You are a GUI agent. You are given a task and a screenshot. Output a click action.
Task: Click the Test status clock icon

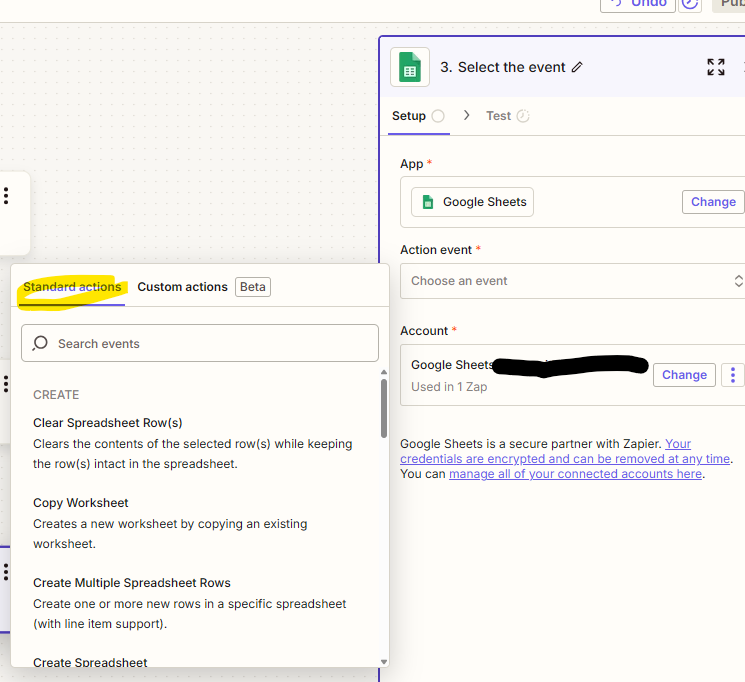click(523, 116)
